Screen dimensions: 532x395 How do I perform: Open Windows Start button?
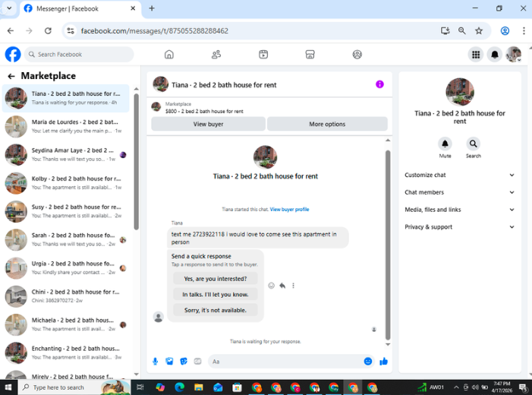click(x=8, y=387)
